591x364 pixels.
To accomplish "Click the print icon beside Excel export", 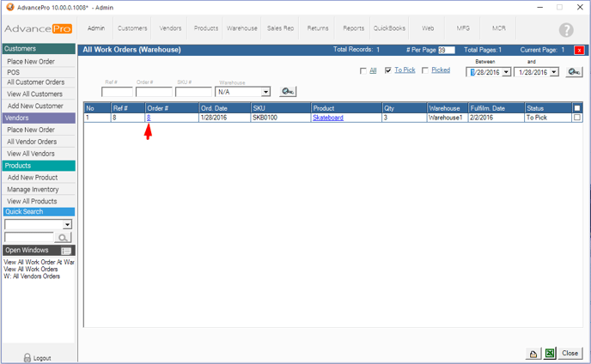I will point(533,353).
